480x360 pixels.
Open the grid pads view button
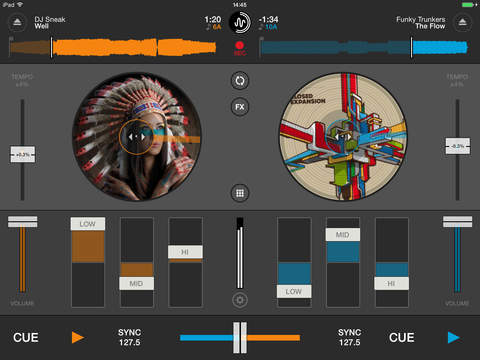pos(240,193)
